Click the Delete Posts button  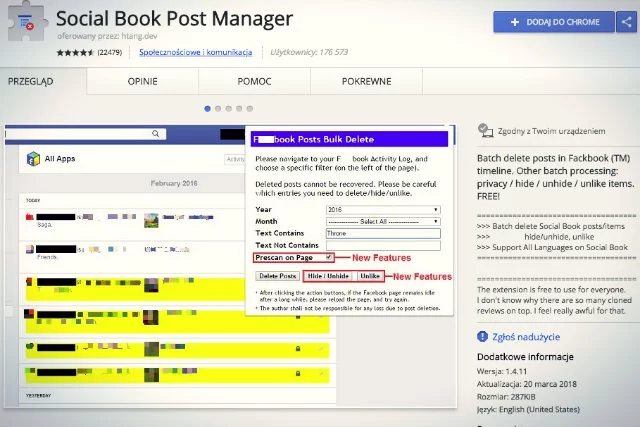point(278,276)
